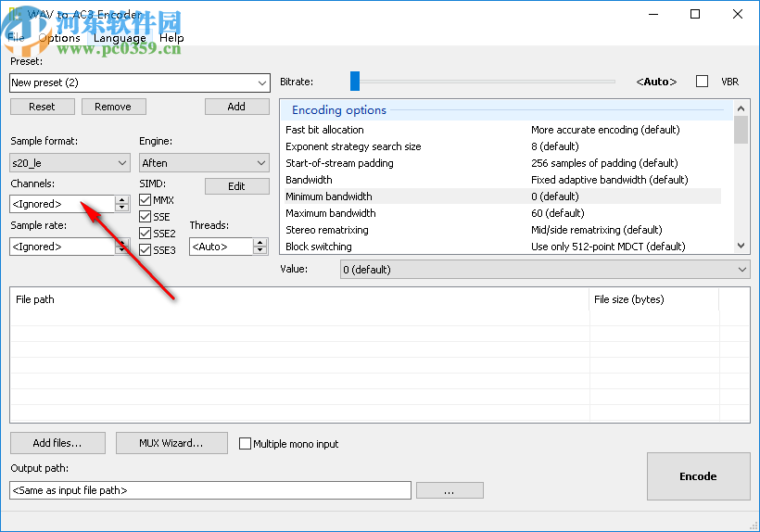Open the Language menu
Screen dimensions: 760x532
coord(120,37)
